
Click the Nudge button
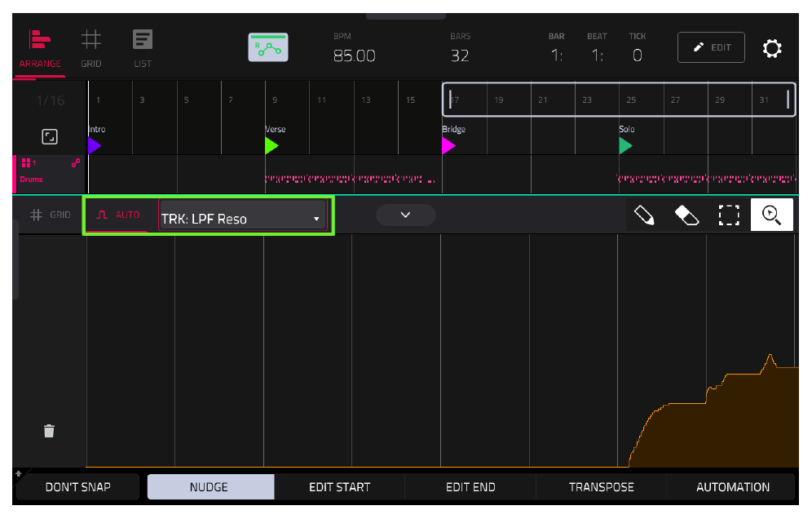click(x=210, y=487)
